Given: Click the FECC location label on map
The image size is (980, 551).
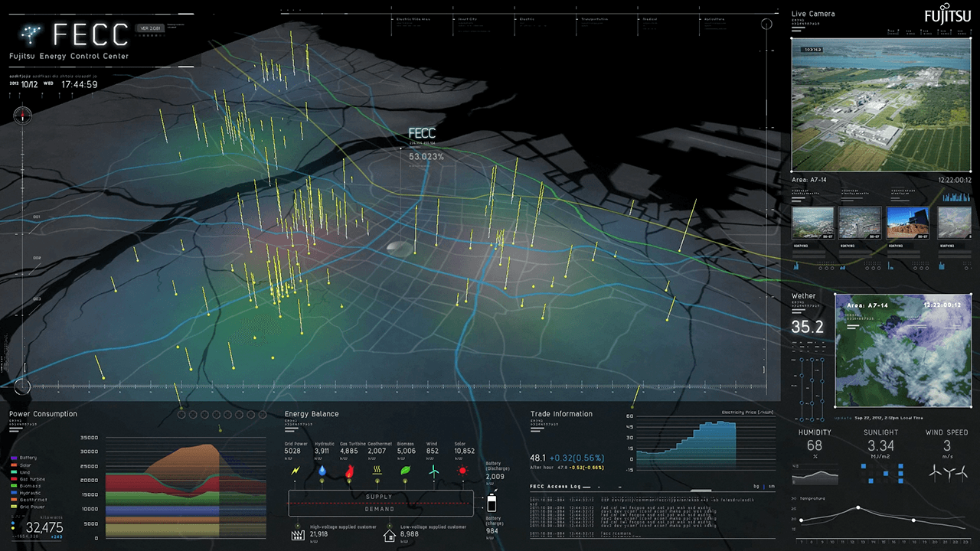Looking at the screenshot, I should point(422,133).
